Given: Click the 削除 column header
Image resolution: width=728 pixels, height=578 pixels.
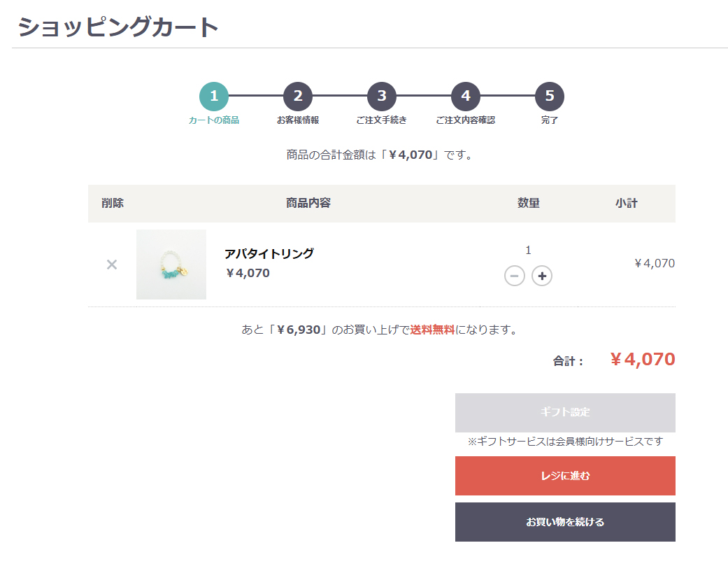Looking at the screenshot, I should click(x=113, y=203).
